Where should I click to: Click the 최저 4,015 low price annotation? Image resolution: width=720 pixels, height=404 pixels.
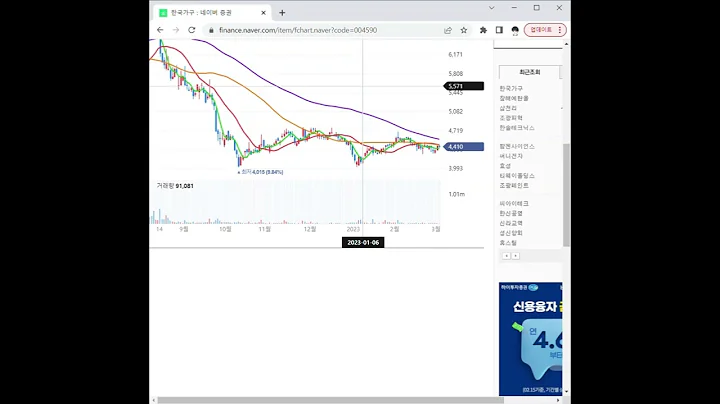point(260,172)
